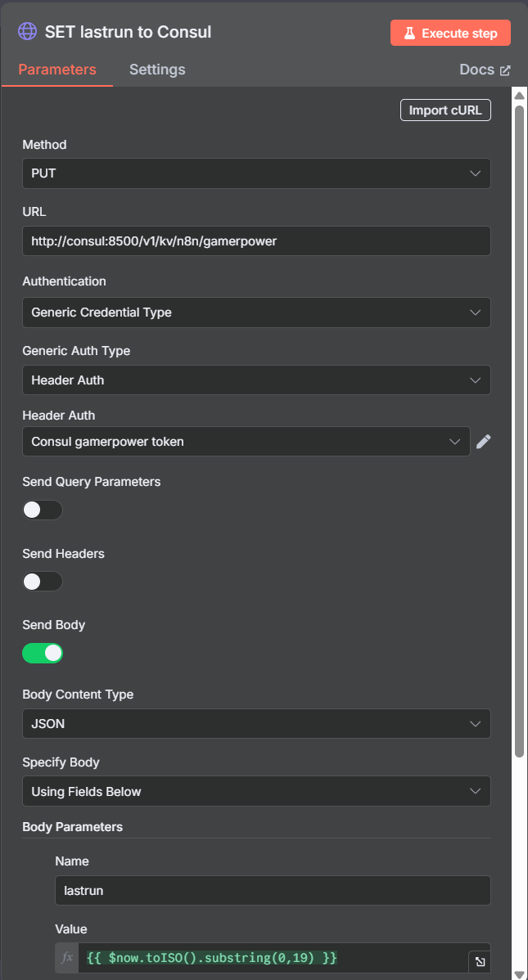Expand the Specify Body dropdown
This screenshot has height=980, width=528.
256,792
